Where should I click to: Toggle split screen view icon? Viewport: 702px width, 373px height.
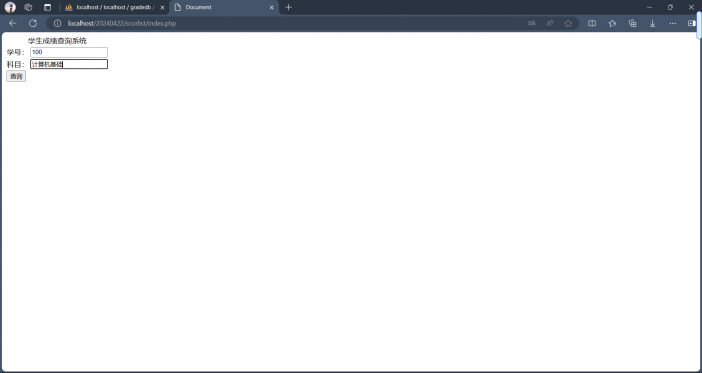tap(592, 23)
